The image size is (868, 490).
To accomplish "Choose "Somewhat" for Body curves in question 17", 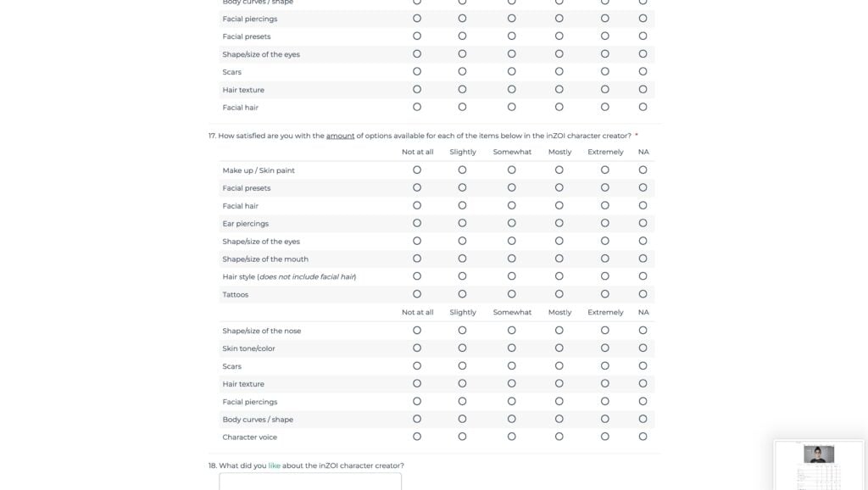I will pos(512,419).
